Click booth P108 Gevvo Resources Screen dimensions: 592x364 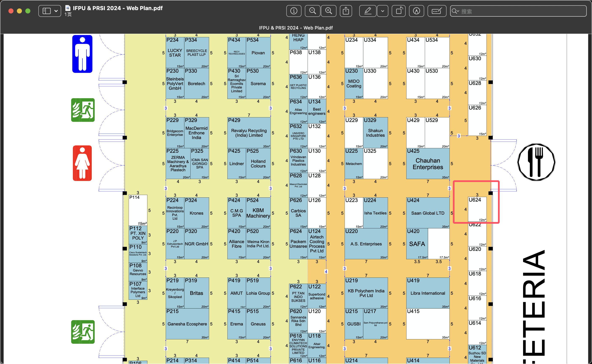click(x=138, y=272)
